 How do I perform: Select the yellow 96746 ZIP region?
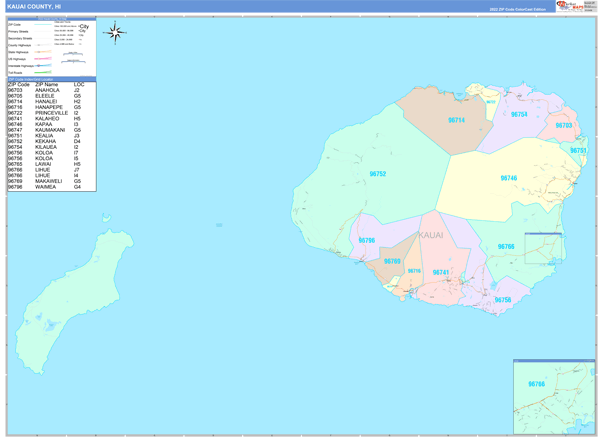[509, 179]
